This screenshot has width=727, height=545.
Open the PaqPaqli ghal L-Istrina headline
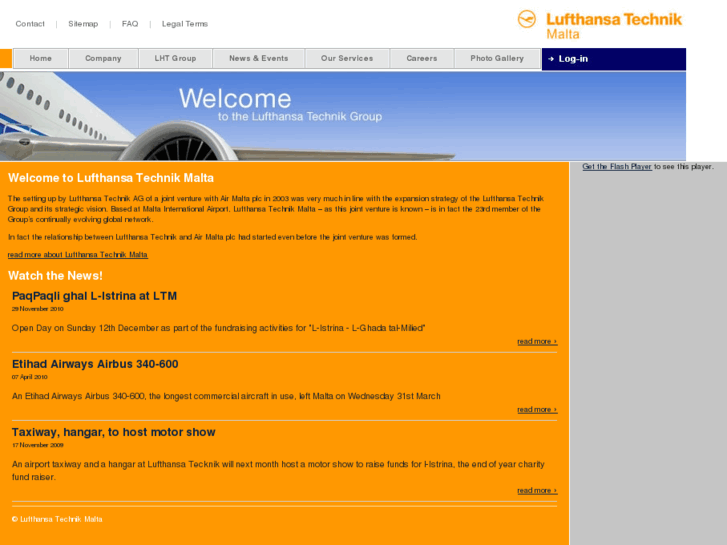94,296
